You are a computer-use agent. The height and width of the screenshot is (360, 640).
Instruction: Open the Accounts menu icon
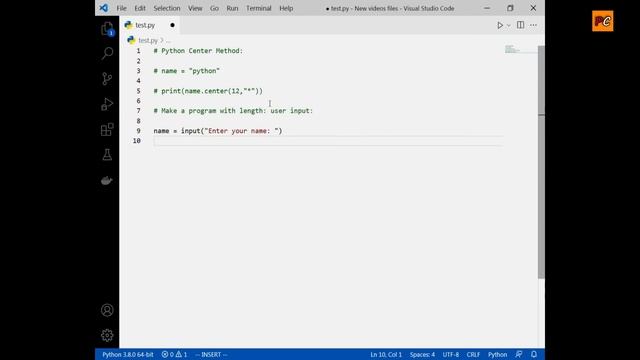click(107, 310)
